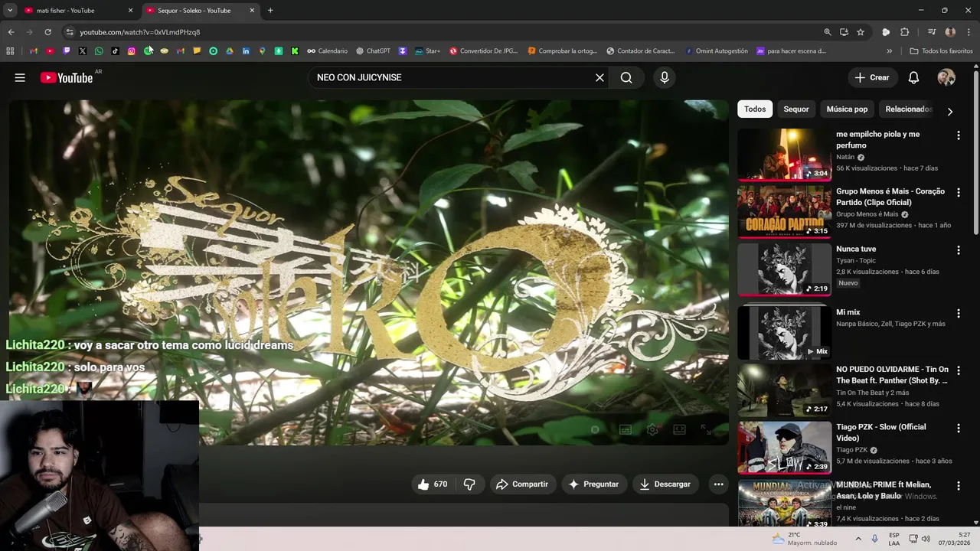Open options for 'Coração Partido' video
Viewport: 980px width, 551px height.
point(958,193)
